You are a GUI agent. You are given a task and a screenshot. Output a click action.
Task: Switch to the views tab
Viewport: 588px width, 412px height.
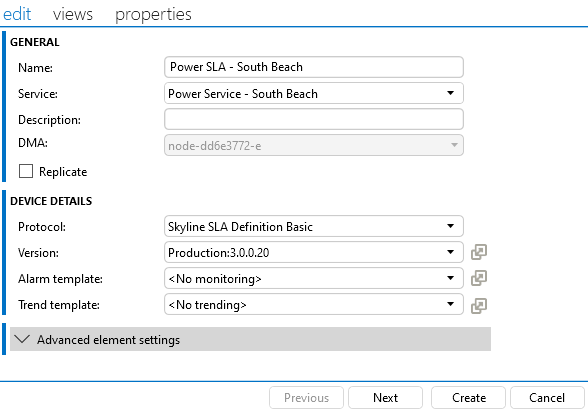click(x=73, y=15)
